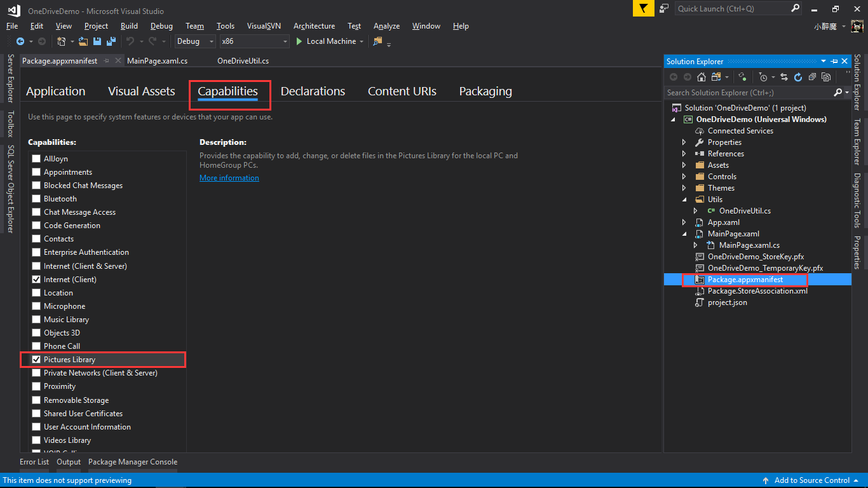Click Sync with Active Document icon
This screenshot has width=868, height=488.
coord(783,77)
